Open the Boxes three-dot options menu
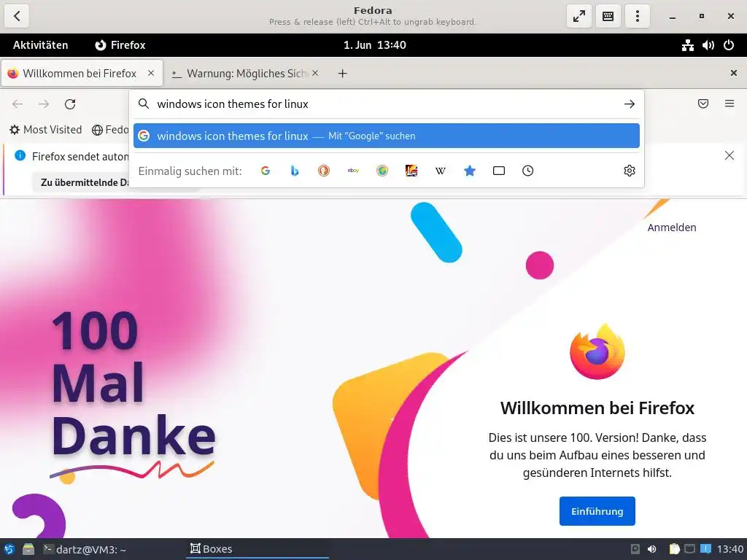 click(x=638, y=16)
